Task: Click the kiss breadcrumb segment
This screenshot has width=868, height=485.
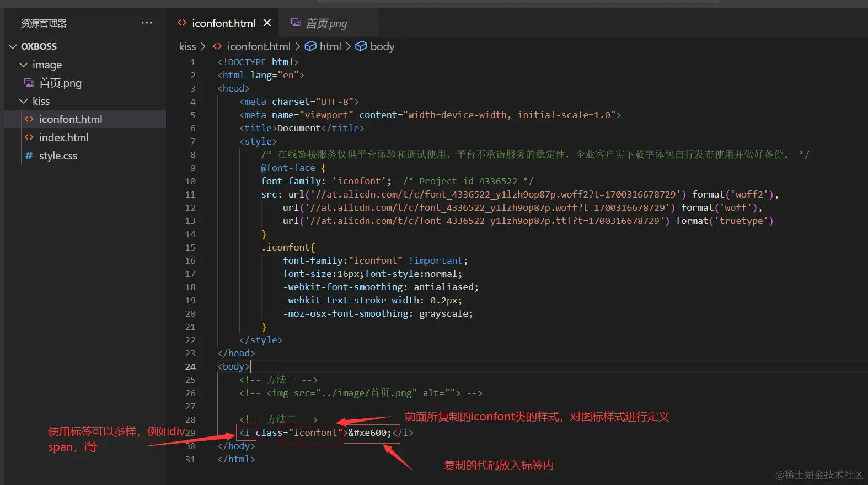Action: (x=187, y=46)
